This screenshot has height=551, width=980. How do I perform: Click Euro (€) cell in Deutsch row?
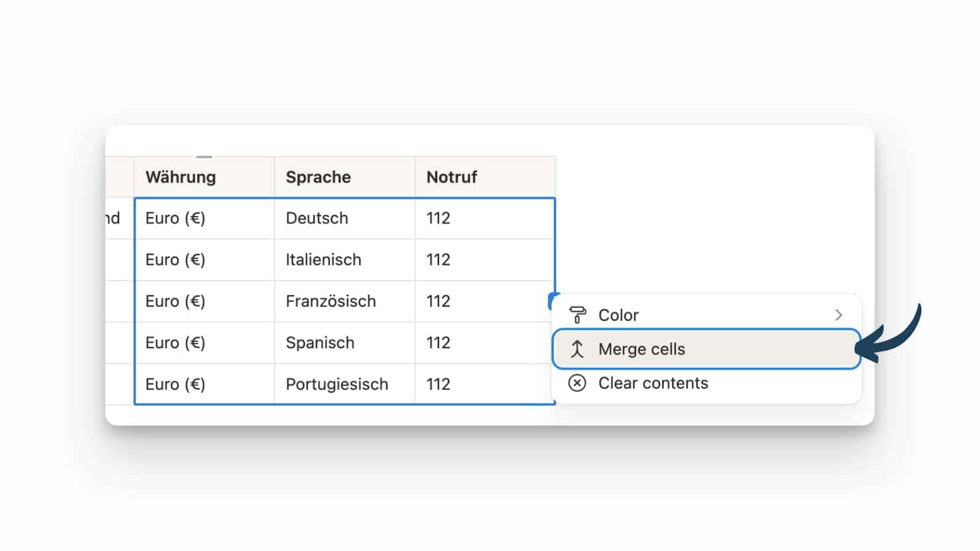tap(204, 218)
